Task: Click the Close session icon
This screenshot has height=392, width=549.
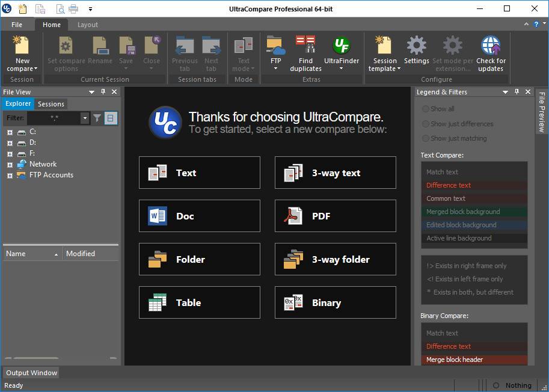Action: click(152, 45)
